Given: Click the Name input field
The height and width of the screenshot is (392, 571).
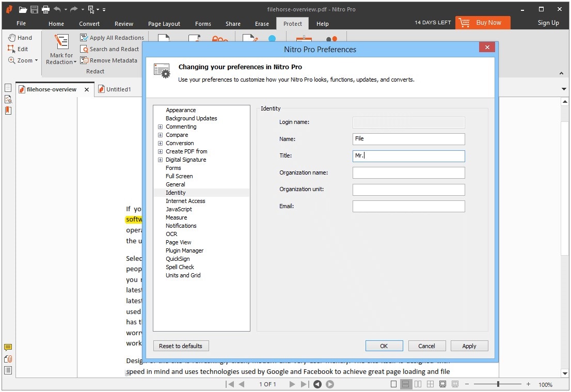Looking at the screenshot, I should (408, 139).
